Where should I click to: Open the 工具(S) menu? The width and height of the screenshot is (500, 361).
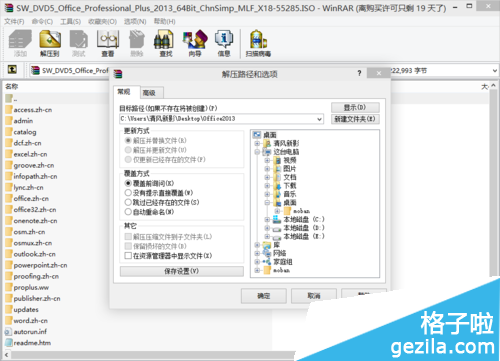(x=70, y=22)
